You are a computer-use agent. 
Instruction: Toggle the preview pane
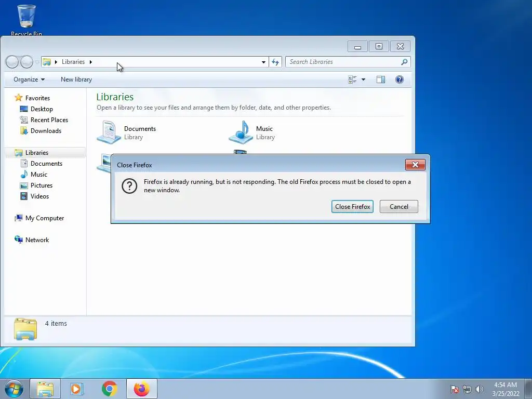pos(381,79)
